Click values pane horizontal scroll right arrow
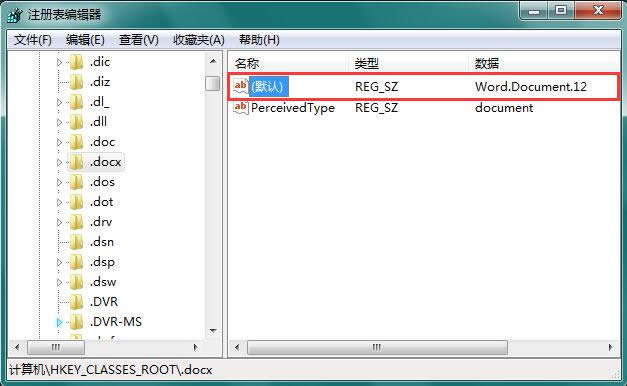627x386 pixels. (611, 347)
